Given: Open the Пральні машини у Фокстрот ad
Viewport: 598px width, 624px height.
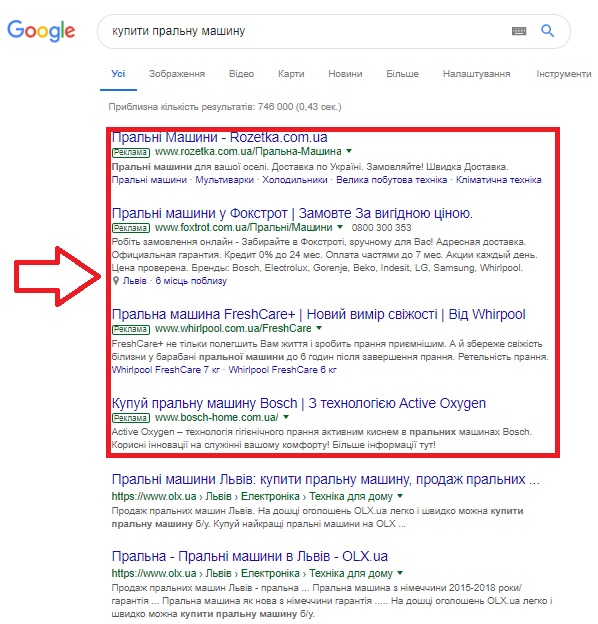Looking at the screenshot, I should coord(292,213).
